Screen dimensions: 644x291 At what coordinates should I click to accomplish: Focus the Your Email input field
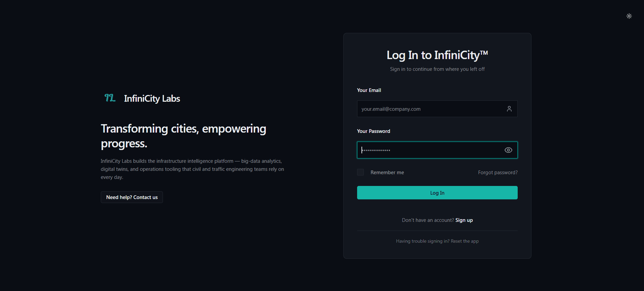(437, 109)
